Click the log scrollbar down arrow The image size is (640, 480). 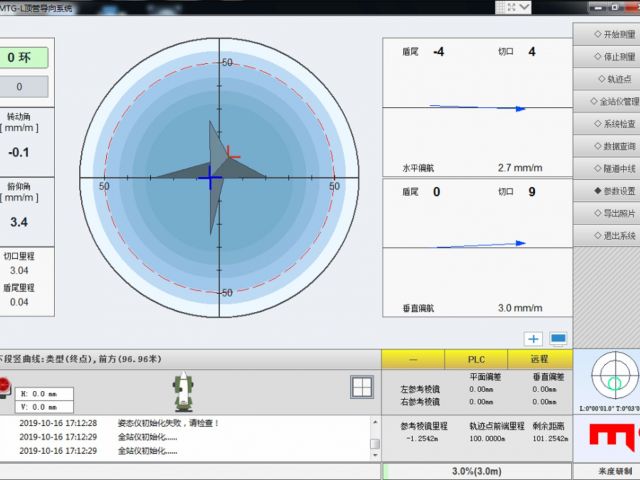(x=375, y=455)
